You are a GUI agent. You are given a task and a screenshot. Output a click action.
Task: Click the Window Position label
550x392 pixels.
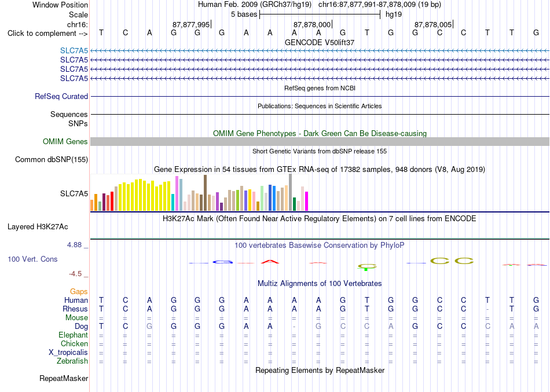60,5
